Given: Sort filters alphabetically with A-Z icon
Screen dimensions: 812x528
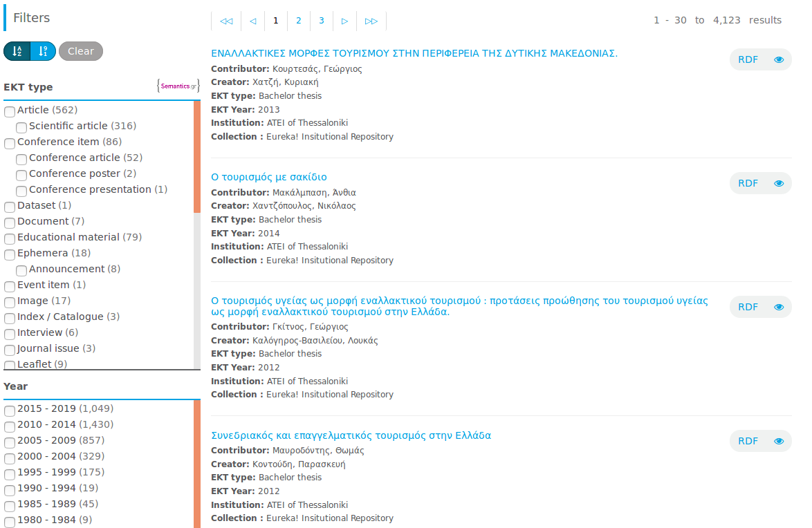Looking at the screenshot, I should click(17, 51).
